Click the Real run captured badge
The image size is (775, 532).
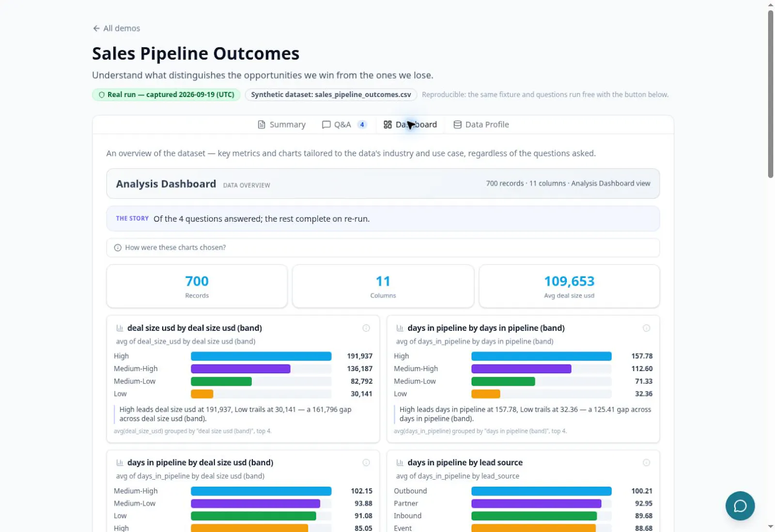(x=166, y=95)
